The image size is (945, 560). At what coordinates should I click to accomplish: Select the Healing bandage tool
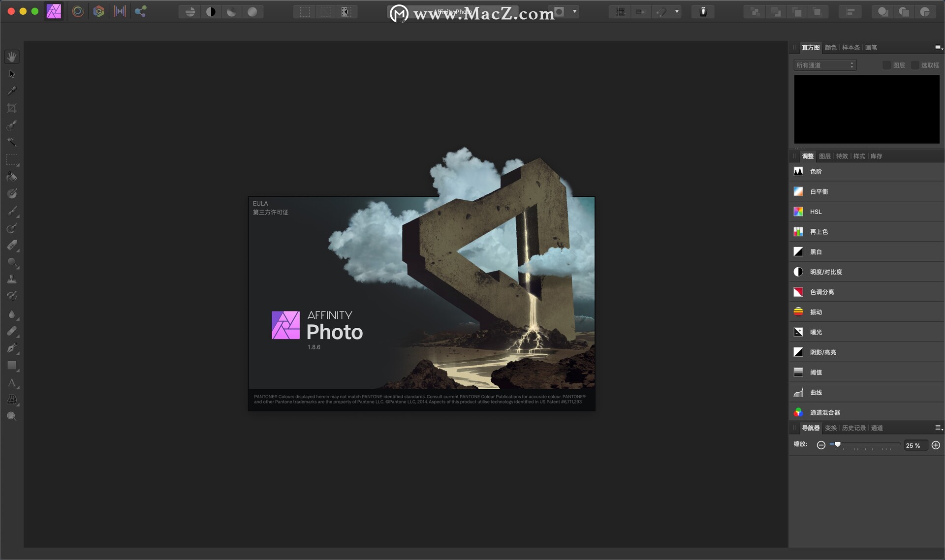[12, 331]
